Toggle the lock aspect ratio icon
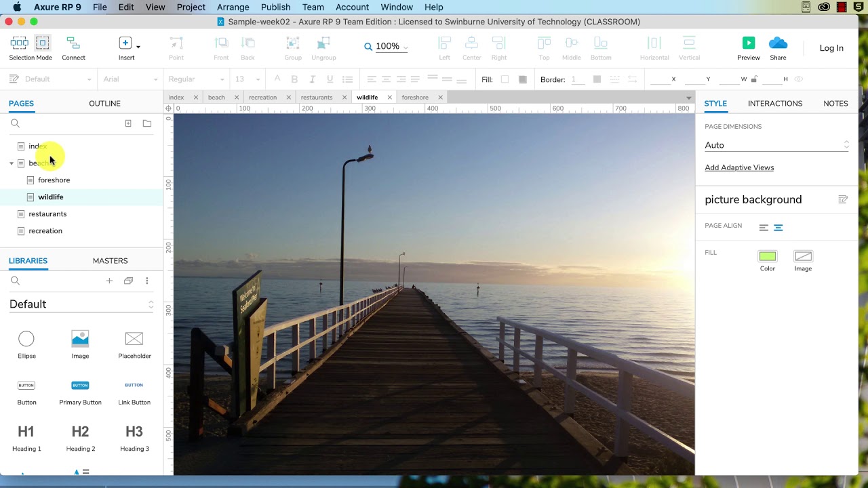Screen dimensions: 868x488 pos(753,79)
